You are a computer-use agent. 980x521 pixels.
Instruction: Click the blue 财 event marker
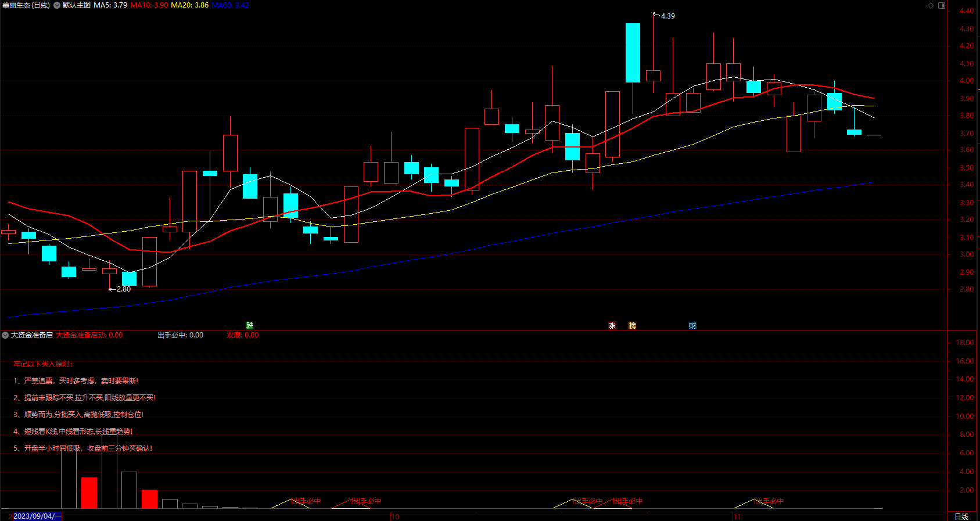692,325
